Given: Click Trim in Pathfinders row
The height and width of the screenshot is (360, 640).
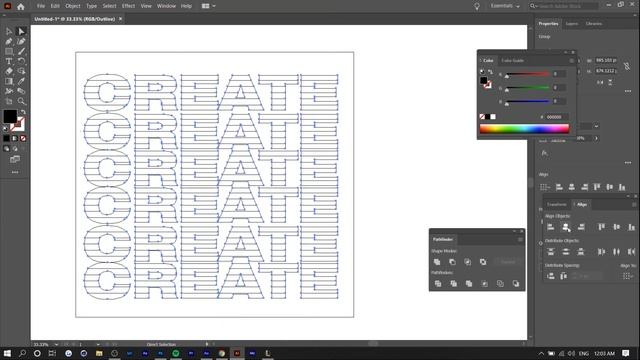Looking at the screenshot, I should (453, 283).
